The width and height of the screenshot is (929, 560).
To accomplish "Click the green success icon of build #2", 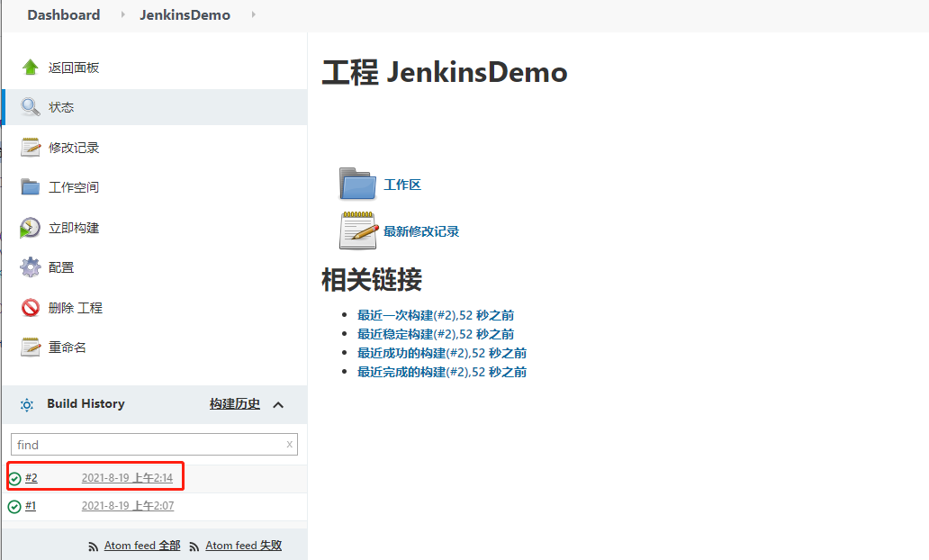I will 14,478.
